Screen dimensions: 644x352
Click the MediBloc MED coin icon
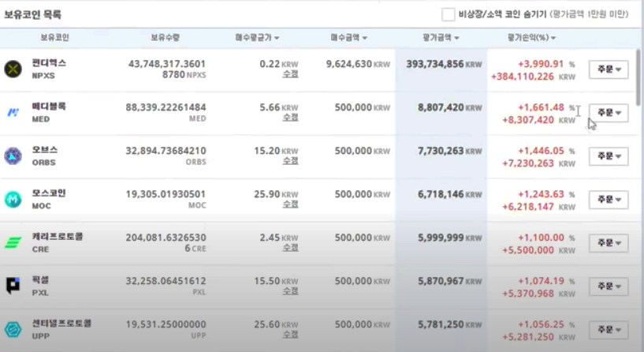[13, 112]
